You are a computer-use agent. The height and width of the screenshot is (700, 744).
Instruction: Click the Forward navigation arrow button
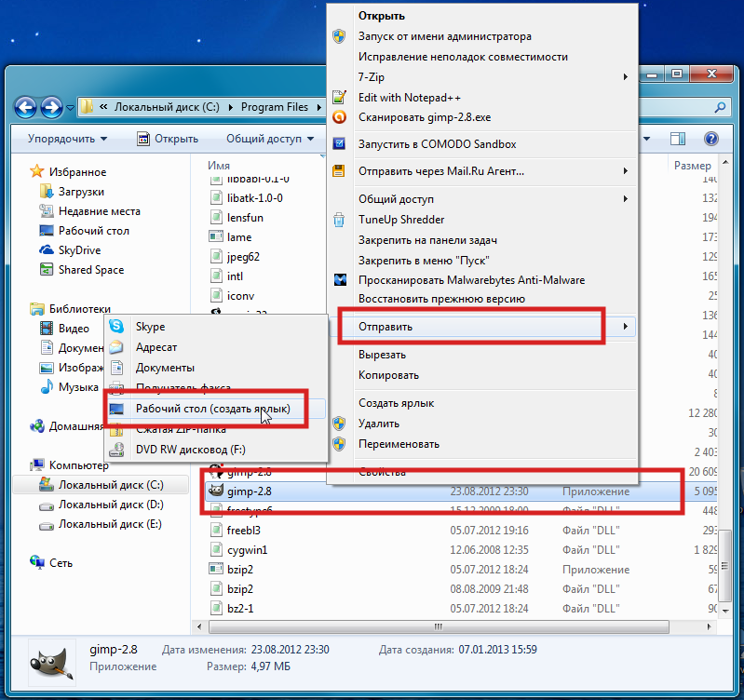point(51,107)
